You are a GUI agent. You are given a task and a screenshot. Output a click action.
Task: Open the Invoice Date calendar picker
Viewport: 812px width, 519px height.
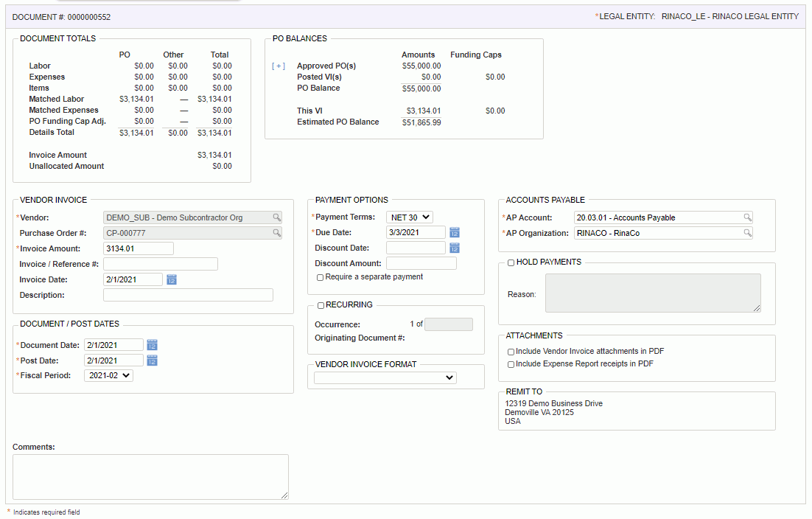(172, 279)
